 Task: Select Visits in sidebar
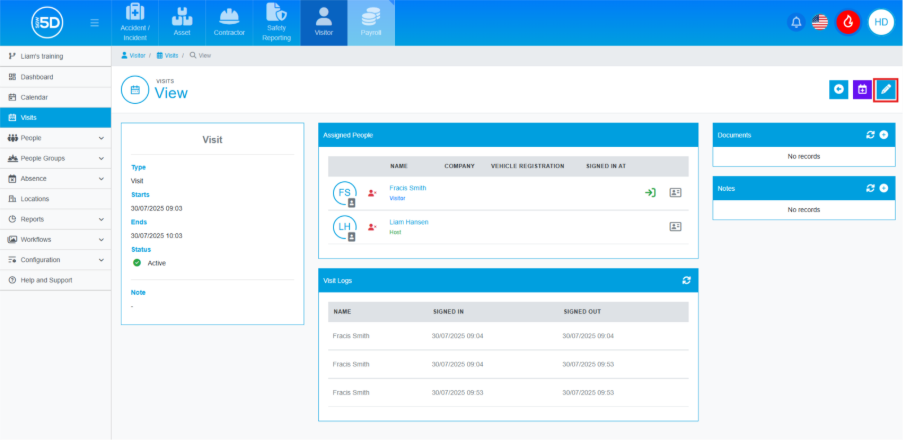click(56, 117)
